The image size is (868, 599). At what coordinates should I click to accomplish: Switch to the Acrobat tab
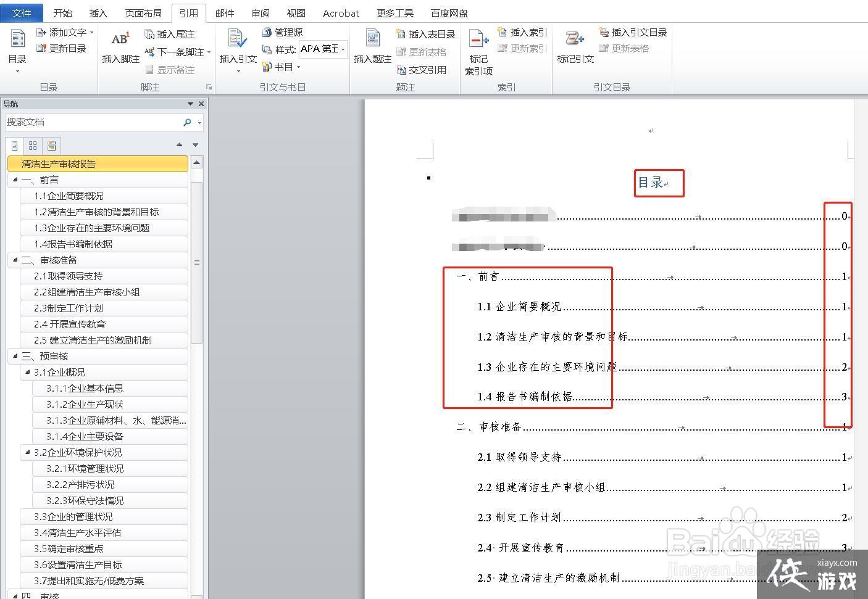click(x=341, y=13)
